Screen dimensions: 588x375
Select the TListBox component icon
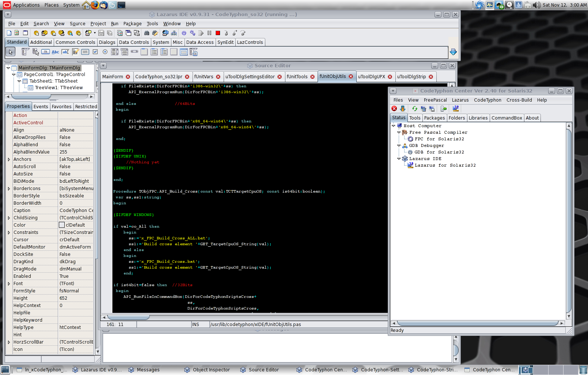click(115, 52)
